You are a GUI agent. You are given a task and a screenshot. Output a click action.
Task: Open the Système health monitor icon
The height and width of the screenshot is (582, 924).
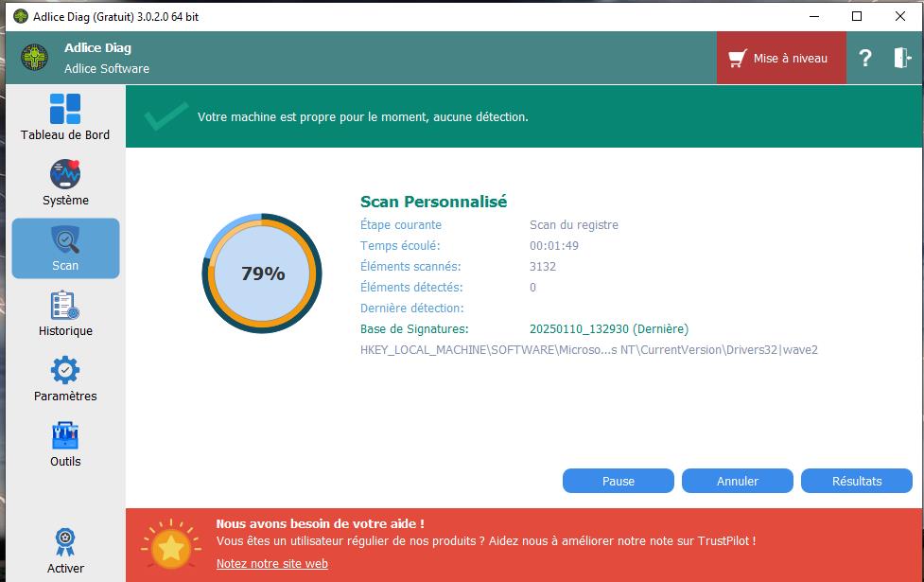click(65, 174)
